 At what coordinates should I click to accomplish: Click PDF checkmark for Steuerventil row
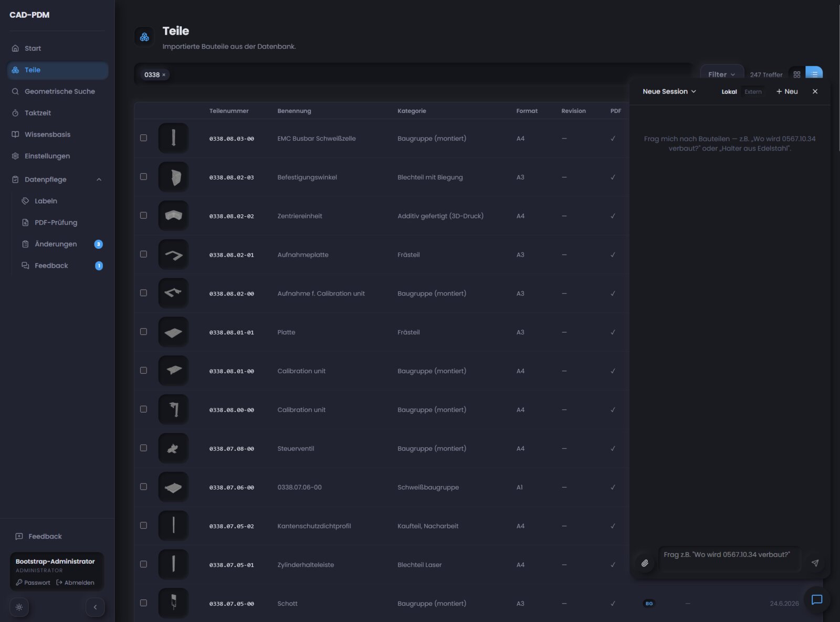tap(613, 448)
